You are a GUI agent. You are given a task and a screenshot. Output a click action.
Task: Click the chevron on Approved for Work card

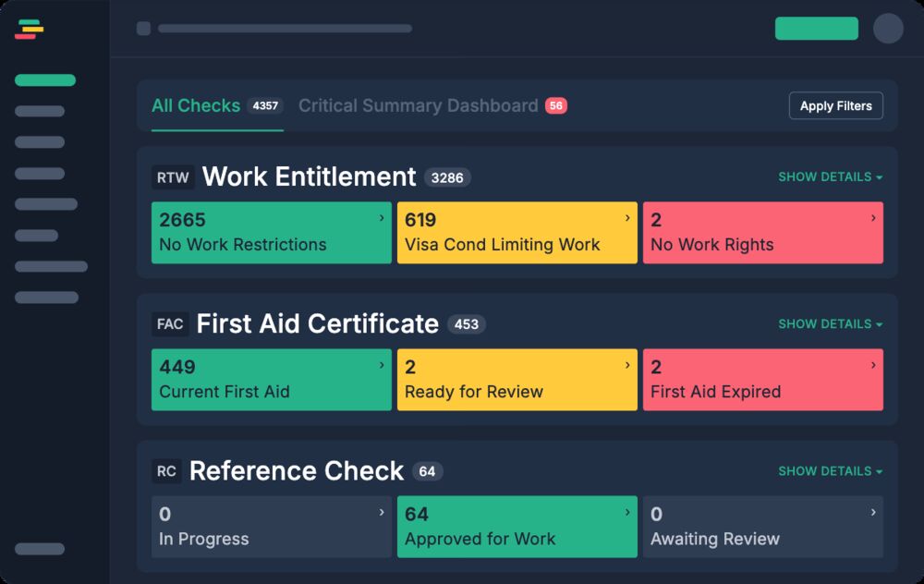(627, 513)
